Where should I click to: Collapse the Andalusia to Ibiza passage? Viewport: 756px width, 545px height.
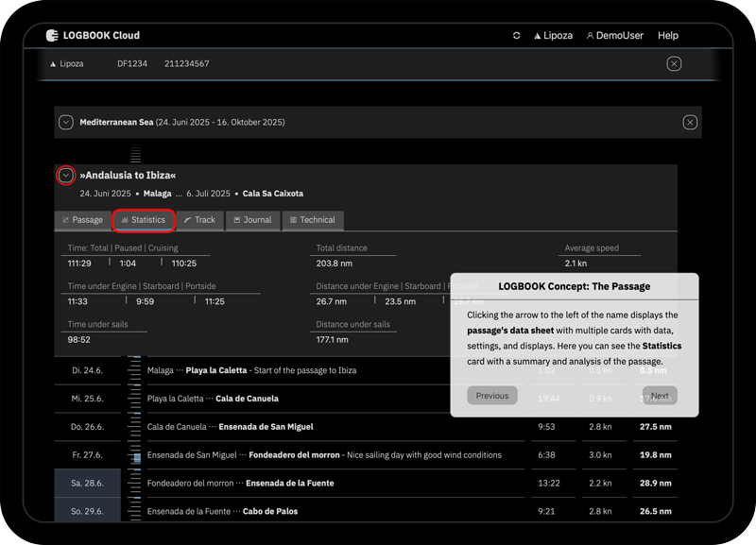65,175
